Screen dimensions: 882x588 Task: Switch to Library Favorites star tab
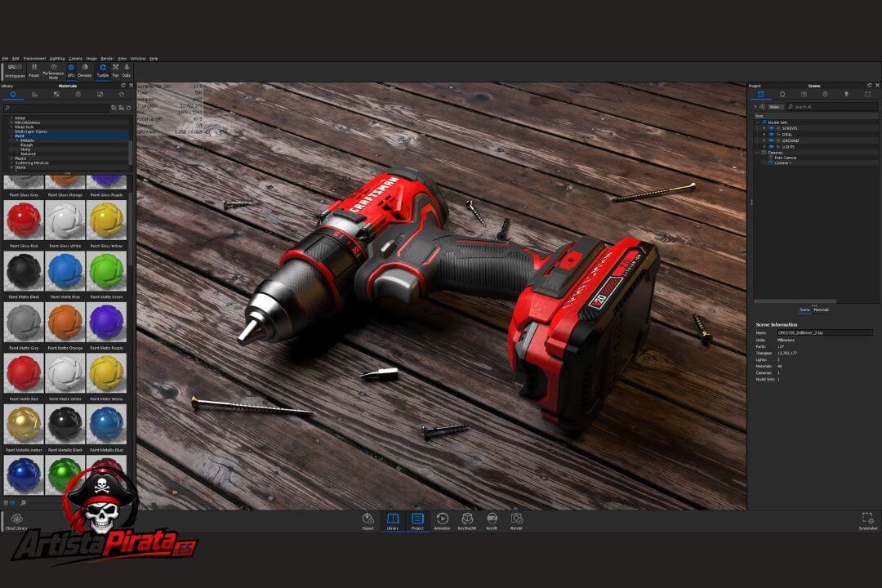pos(122,95)
